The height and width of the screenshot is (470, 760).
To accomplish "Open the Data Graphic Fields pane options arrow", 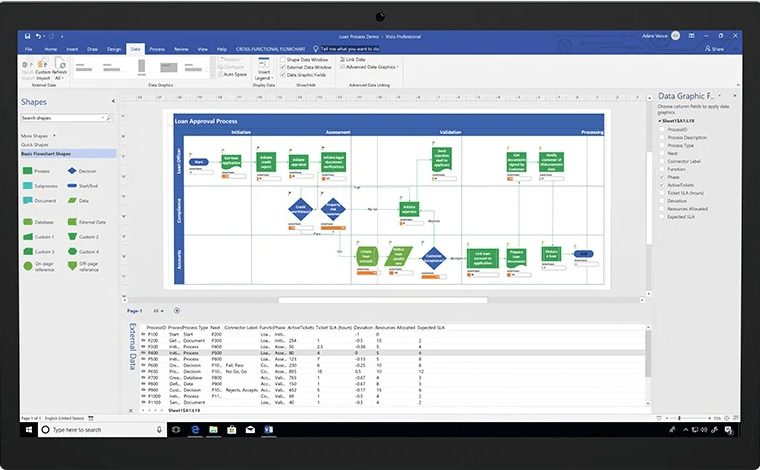I will [x=719, y=95].
